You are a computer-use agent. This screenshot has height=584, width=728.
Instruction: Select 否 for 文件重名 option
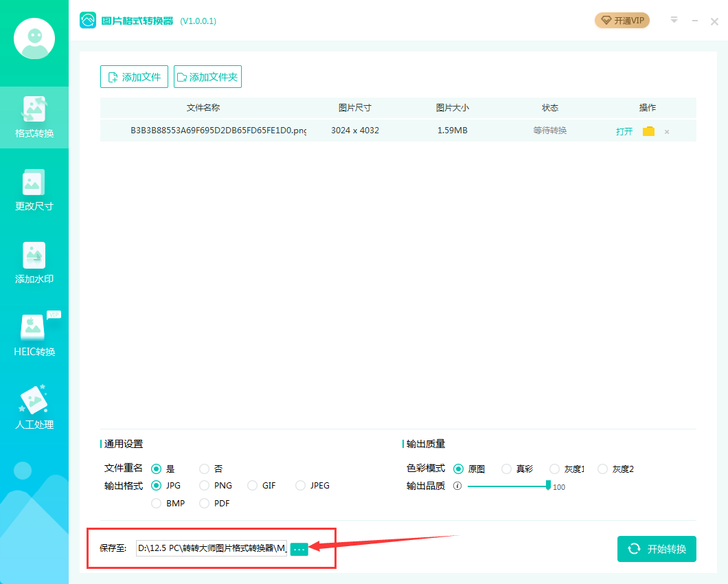[x=204, y=469]
